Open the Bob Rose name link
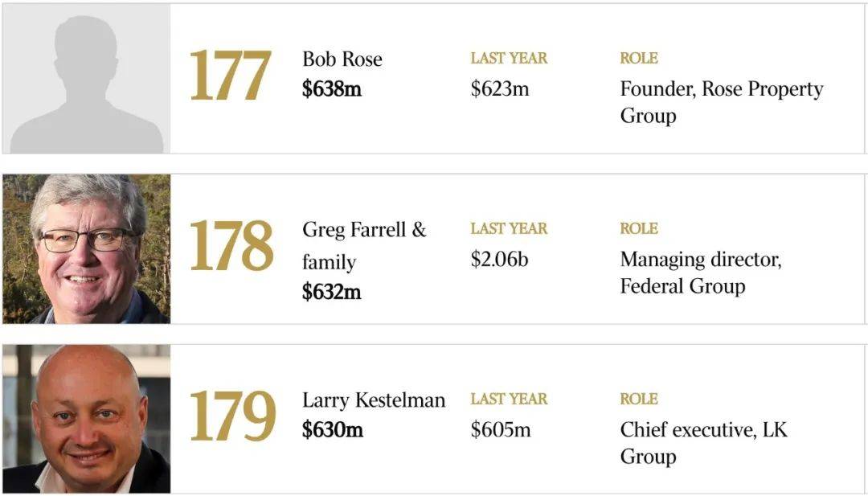This screenshot has width=868, height=496. [x=342, y=59]
